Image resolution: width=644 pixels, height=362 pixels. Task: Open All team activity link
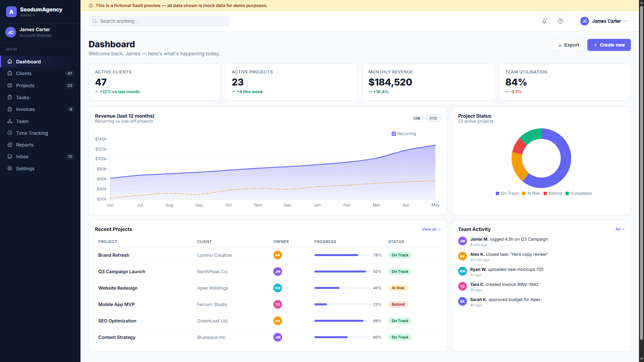point(620,229)
